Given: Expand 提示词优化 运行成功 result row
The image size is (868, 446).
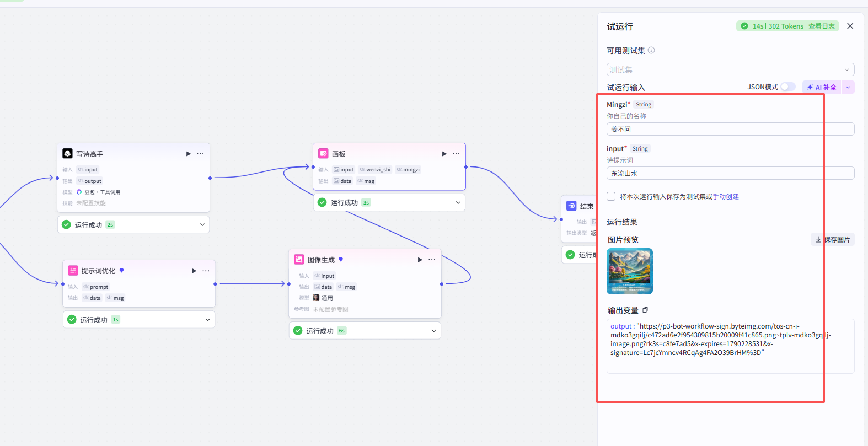Looking at the screenshot, I should point(208,319).
